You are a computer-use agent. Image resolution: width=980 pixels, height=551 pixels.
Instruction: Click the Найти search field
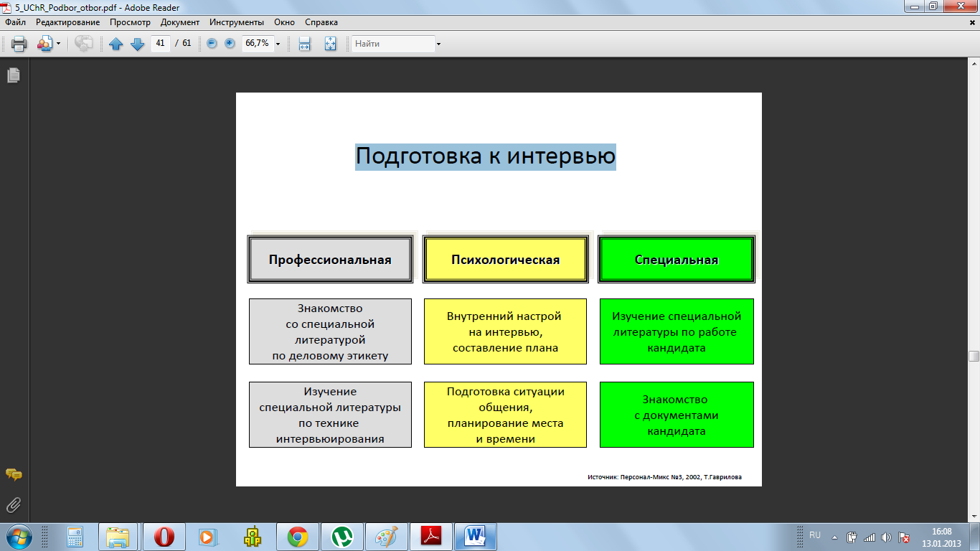(x=393, y=44)
